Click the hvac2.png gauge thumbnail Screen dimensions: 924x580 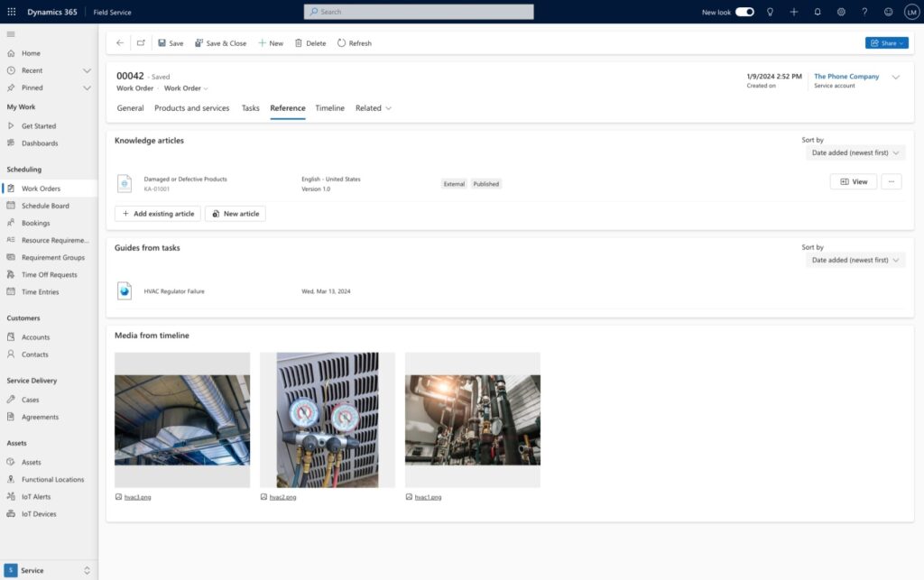point(328,419)
